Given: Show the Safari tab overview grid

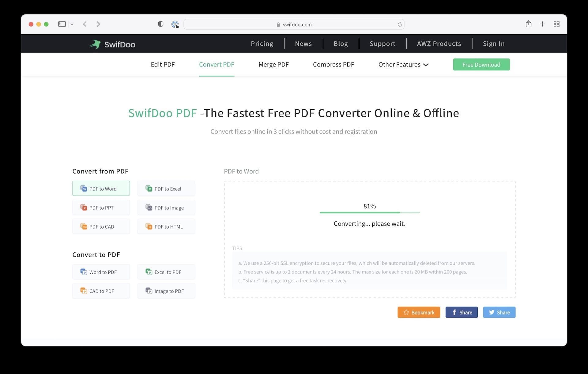Looking at the screenshot, I should pos(556,24).
